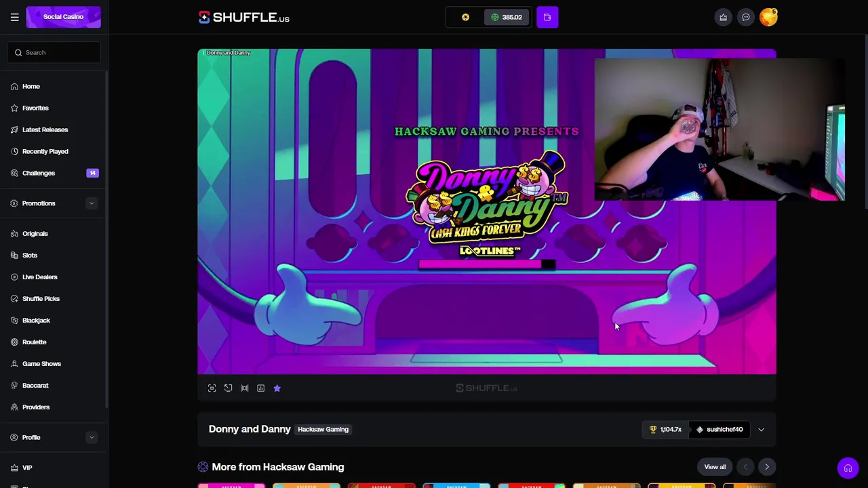868x488 pixels.
Task: Open the 385.02 balance selector
Action: click(x=507, y=17)
